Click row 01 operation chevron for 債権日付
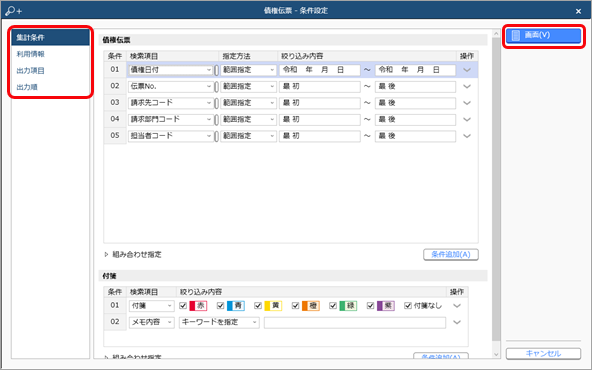592x370 pixels. (x=467, y=70)
